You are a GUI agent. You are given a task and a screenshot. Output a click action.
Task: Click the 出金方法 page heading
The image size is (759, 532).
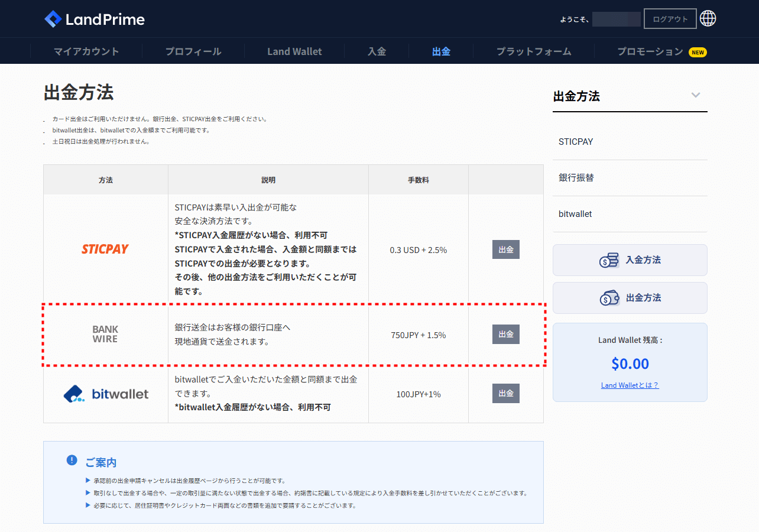click(79, 92)
